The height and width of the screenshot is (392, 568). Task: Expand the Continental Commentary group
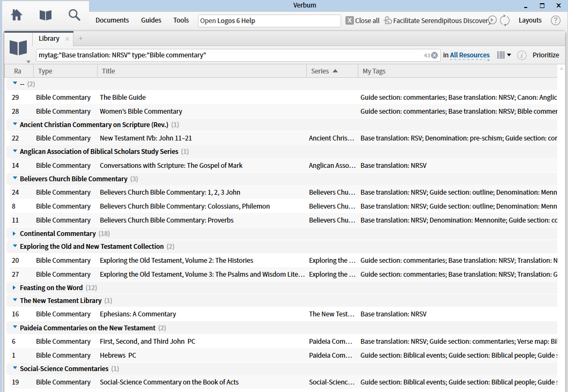click(14, 234)
